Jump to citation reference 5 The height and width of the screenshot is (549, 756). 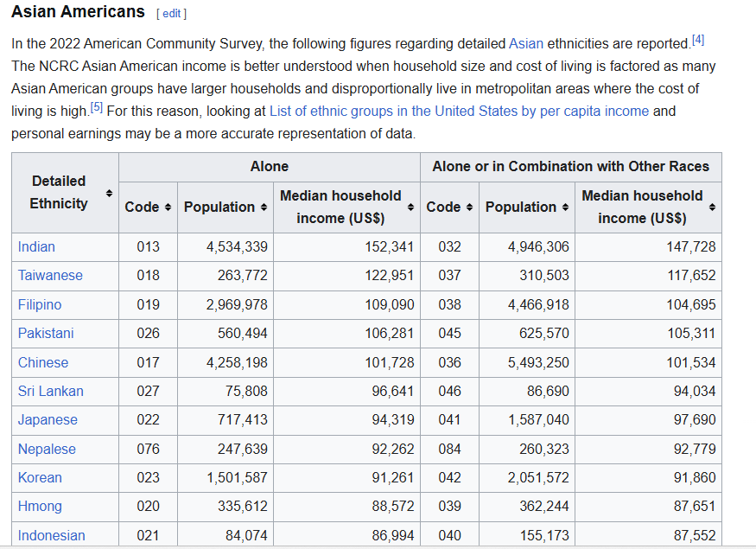(x=97, y=107)
